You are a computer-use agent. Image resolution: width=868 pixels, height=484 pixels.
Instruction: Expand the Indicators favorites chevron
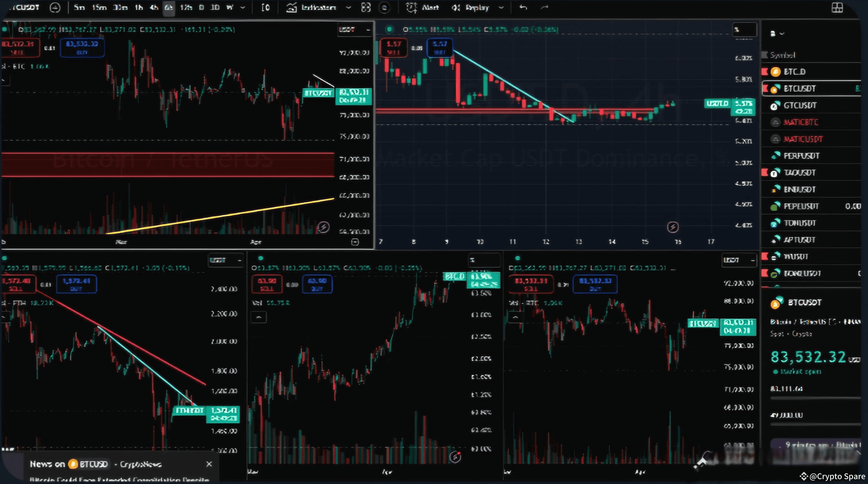coord(349,7)
